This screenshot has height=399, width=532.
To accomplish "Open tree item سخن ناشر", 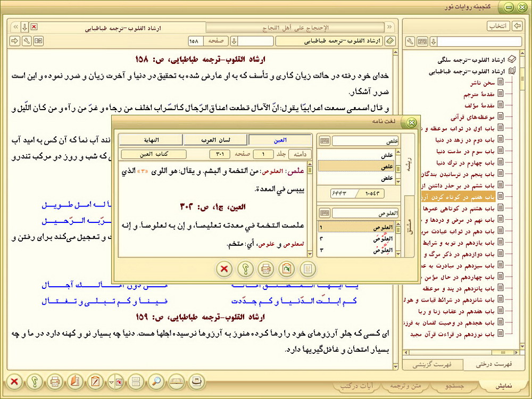I will 483,82.
